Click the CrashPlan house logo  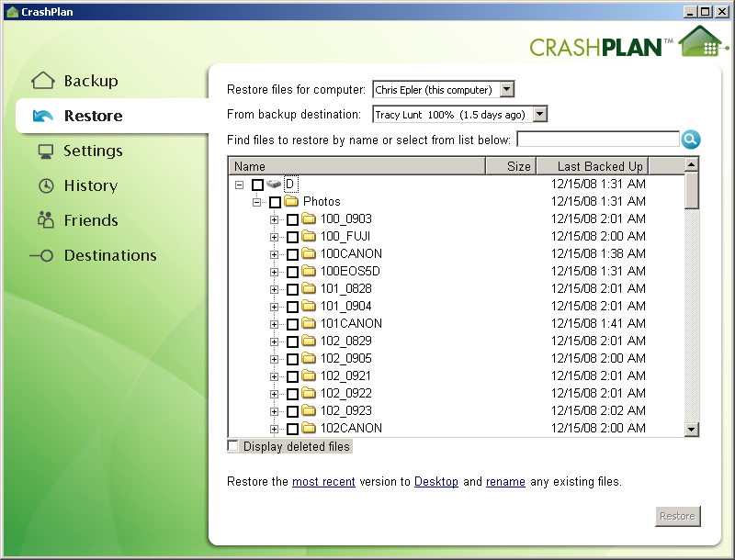700,42
